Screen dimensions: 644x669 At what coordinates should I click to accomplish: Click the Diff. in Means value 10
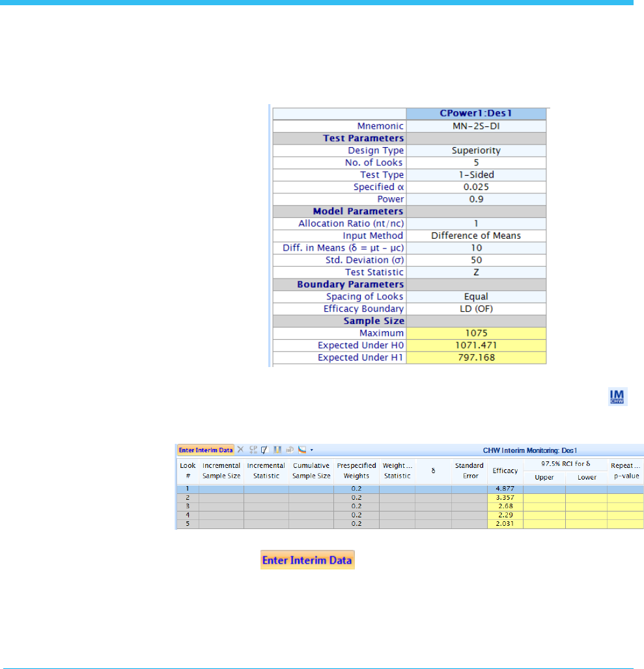476,248
